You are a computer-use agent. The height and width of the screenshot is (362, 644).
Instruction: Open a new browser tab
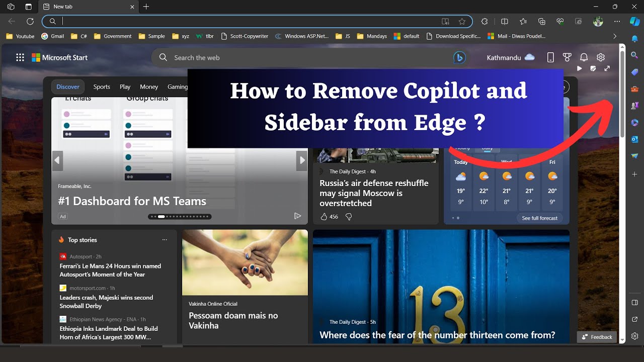click(x=146, y=7)
